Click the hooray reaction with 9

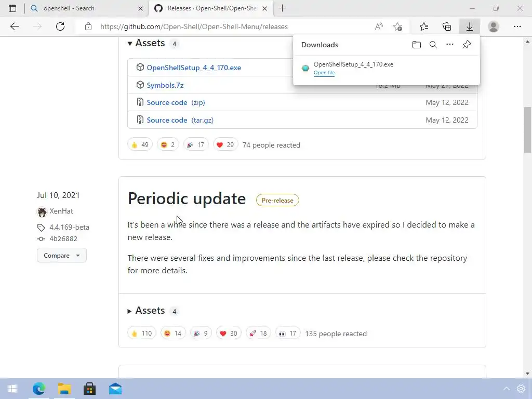click(201, 334)
